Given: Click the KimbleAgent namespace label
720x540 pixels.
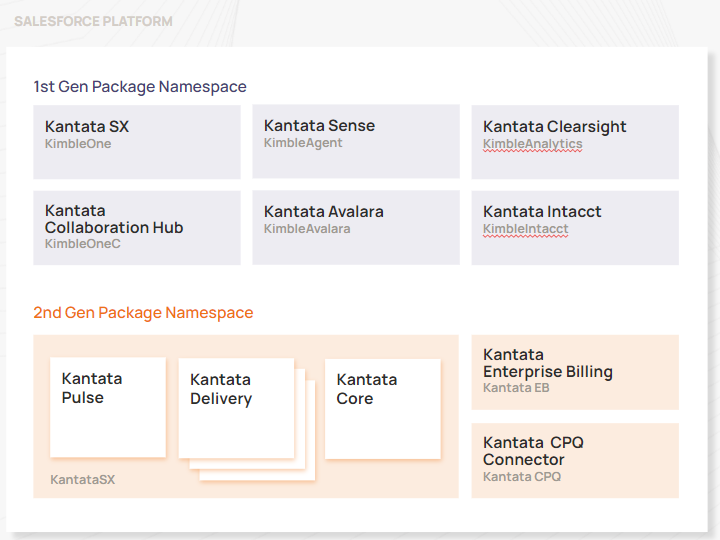Looking at the screenshot, I should pos(303,143).
